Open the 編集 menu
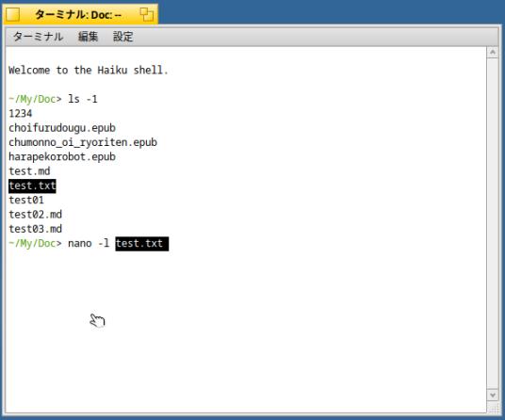Screen dimensions: 505x420 point(88,37)
